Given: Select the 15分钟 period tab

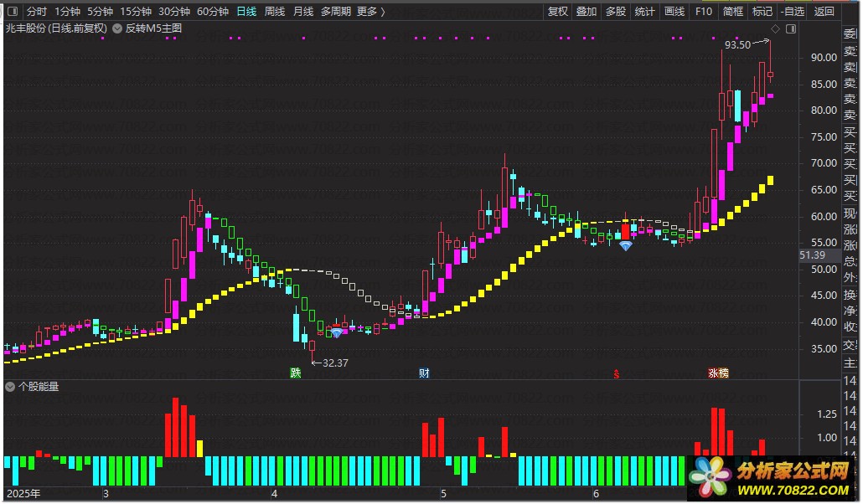Looking at the screenshot, I should tap(136, 11).
